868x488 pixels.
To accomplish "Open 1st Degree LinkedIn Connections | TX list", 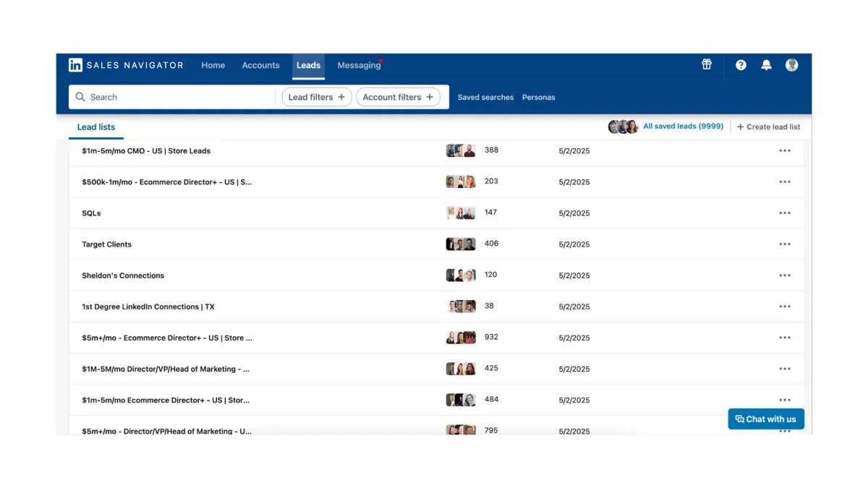I will [x=148, y=307].
